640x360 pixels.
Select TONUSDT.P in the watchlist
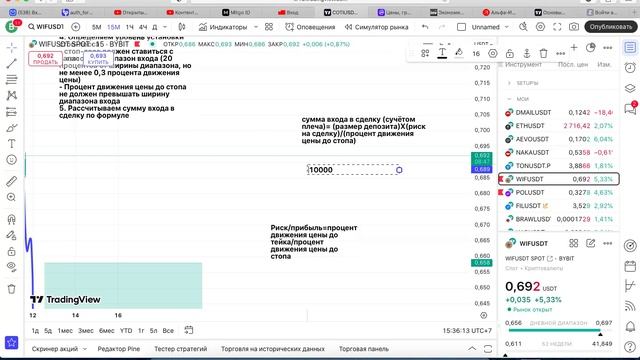[558, 166]
